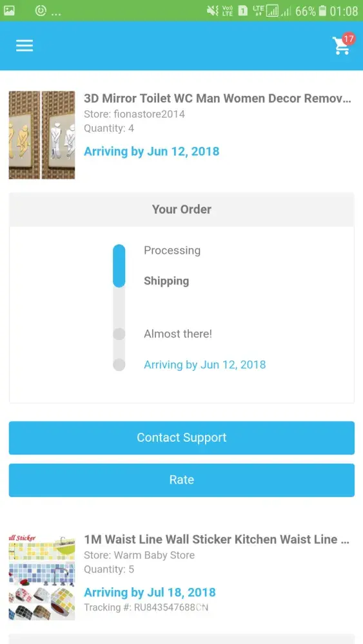Screen dimensions: 363x644
Task: Select the 3D Mirror Toilet WC product title
Action: click(217, 99)
